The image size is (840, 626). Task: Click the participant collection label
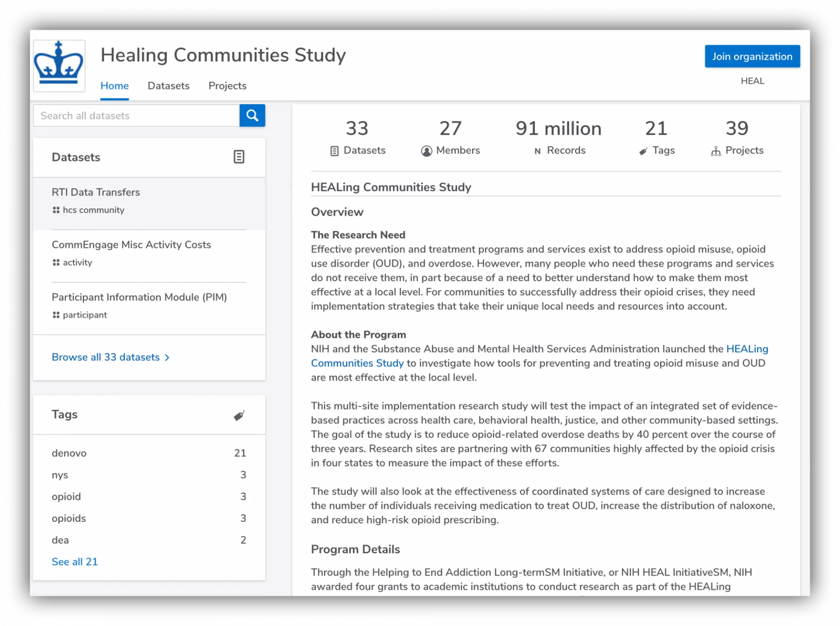click(x=85, y=315)
